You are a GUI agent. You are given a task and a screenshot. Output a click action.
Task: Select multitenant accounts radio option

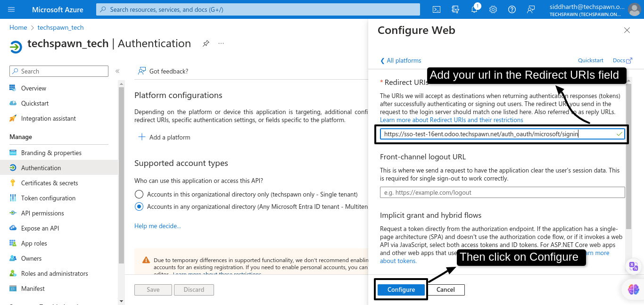pos(139,206)
